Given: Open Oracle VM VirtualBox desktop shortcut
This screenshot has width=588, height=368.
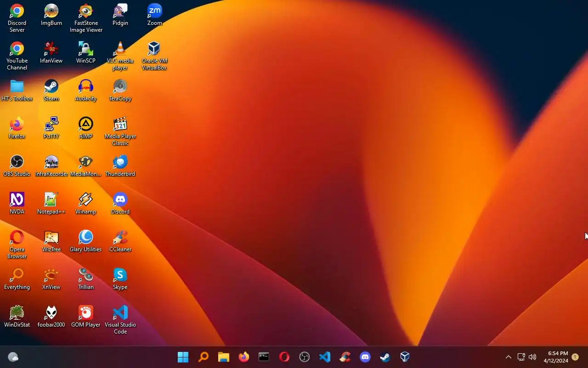Looking at the screenshot, I should click(155, 56).
